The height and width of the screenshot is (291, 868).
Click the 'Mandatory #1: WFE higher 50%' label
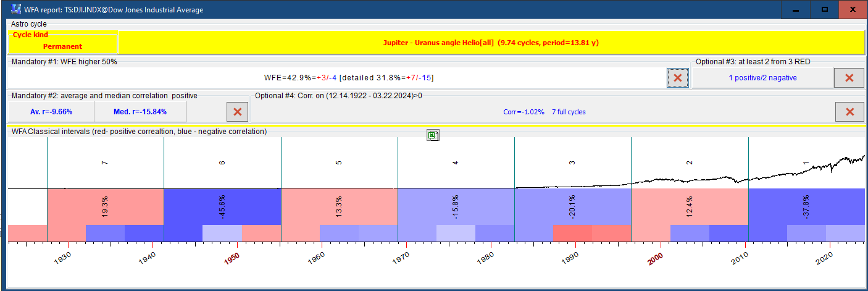64,62
